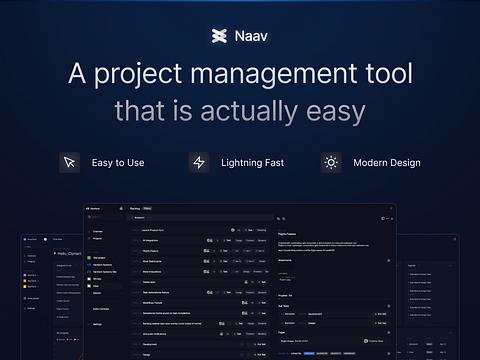Open the Filters pill next to Backlog
The width and height of the screenshot is (480, 360).
click(x=147, y=209)
